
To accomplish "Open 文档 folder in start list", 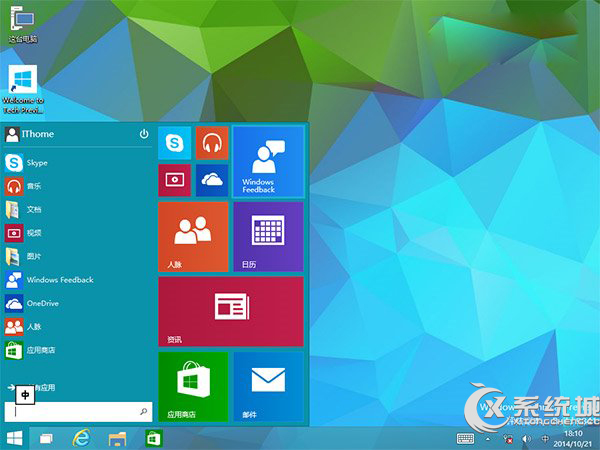I will [x=77, y=210].
